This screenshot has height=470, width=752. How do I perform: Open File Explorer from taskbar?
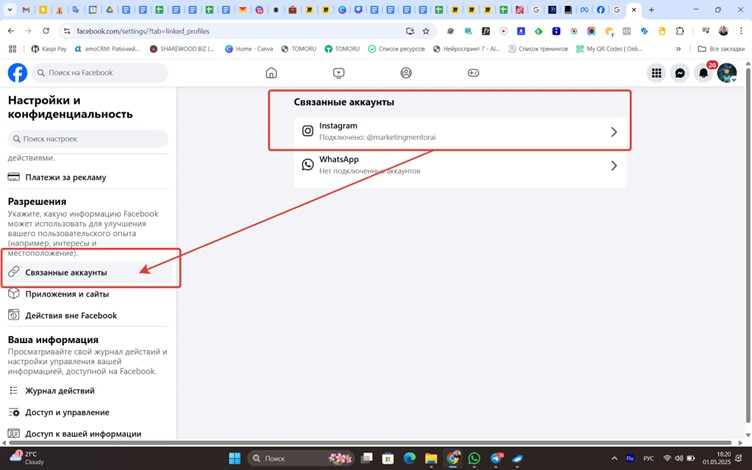click(431, 458)
